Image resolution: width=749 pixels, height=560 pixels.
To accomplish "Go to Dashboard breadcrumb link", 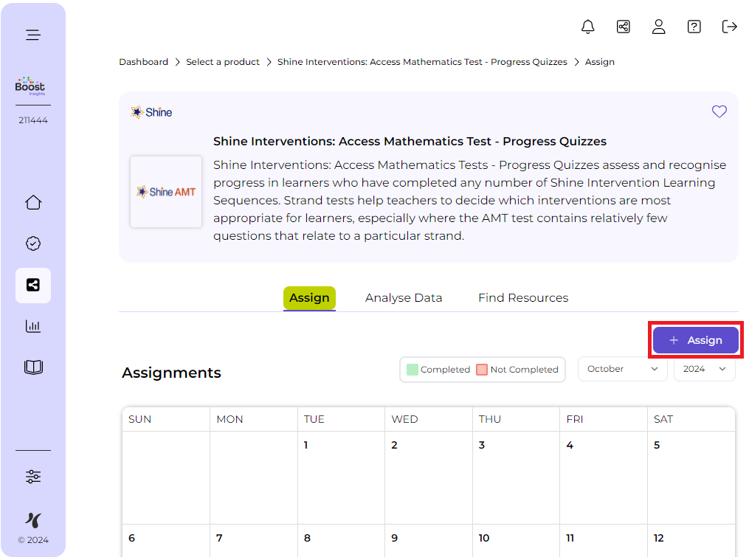I will click(143, 62).
